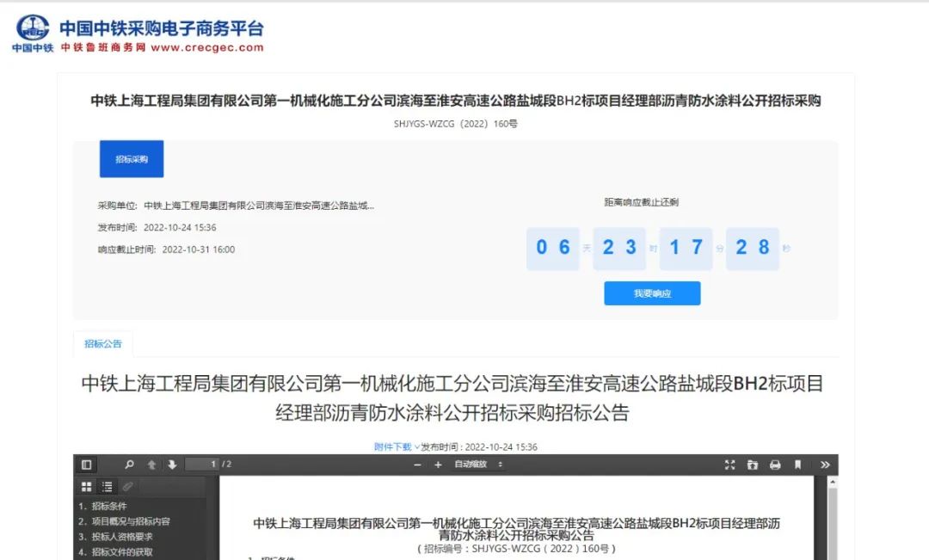929x560 pixels.
Task: Click the 中国中铁采购电子商务平台 site title
Action: click(x=161, y=28)
